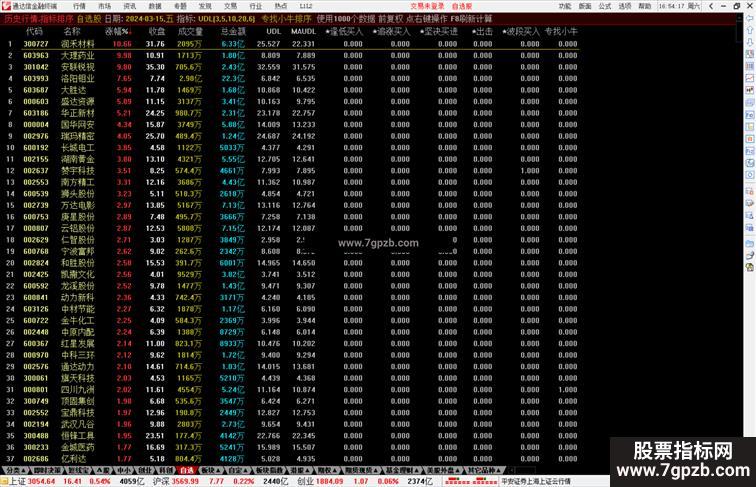Expand the 板块 bottom tab
Screen dimensions: 756x487
[210, 470]
